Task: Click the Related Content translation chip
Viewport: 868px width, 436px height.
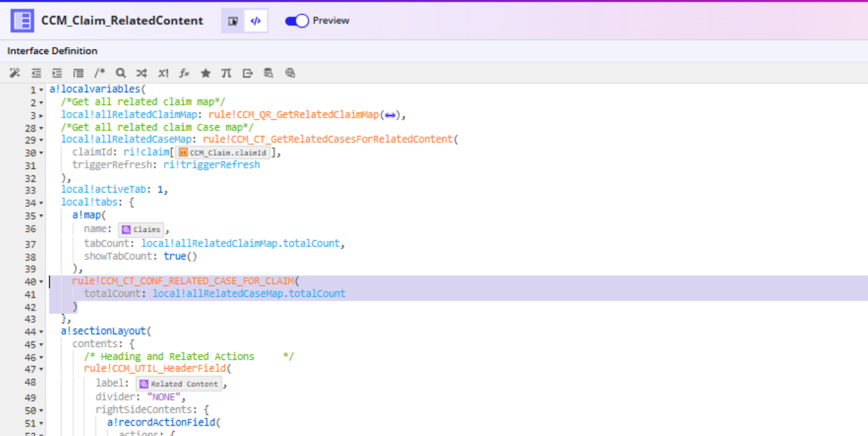Action: (x=179, y=384)
